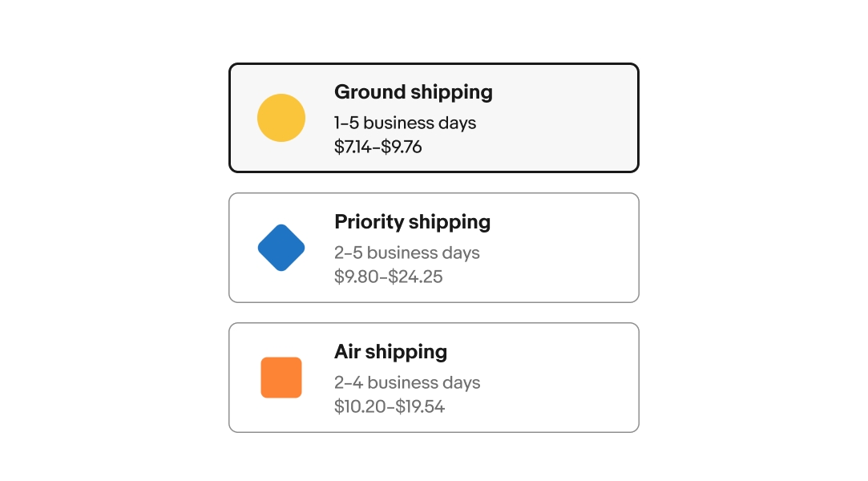
Task: Click the 2–4 business days text
Action: (x=406, y=383)
